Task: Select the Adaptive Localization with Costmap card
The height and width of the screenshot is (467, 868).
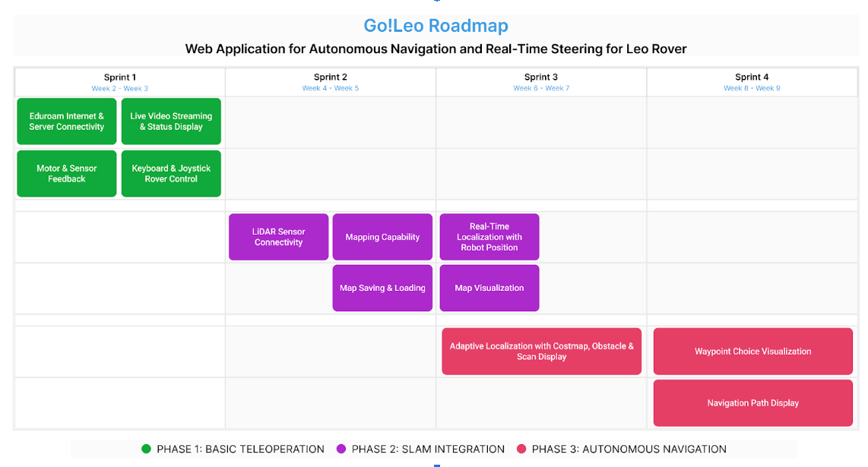Action: [x=541, y=352]
